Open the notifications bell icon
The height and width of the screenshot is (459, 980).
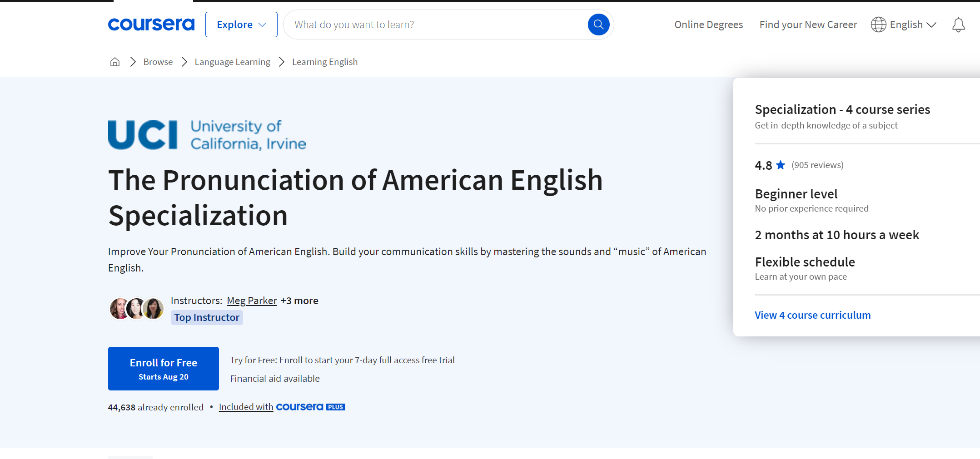(958, 25)
